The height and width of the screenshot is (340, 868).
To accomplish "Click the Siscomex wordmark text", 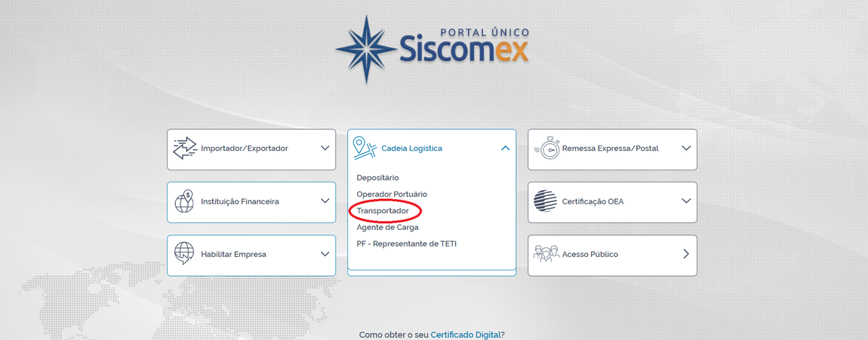I will pyautogui.click(x=463, y=50).
